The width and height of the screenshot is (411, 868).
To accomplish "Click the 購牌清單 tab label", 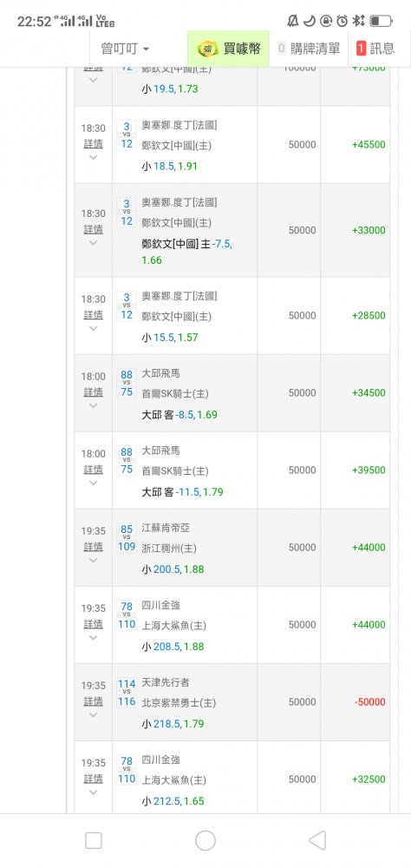I will [316, 49].
